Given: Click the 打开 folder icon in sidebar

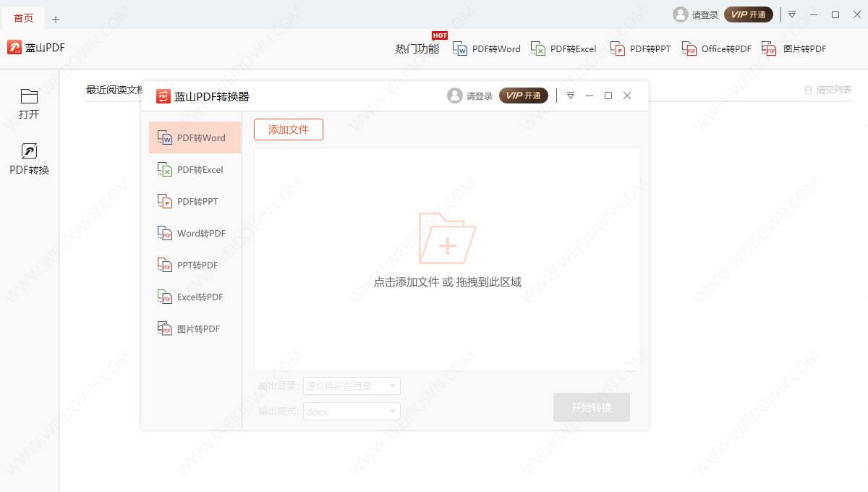Looking at the screenshot, I should (29, 96).
